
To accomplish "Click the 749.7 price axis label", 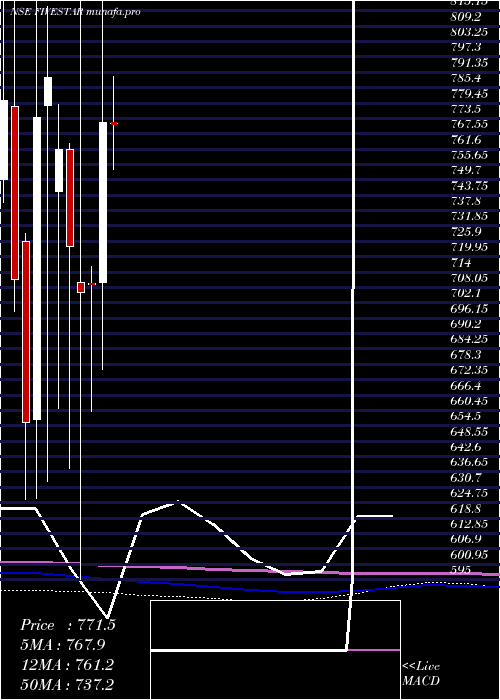I will coord(466,171).
